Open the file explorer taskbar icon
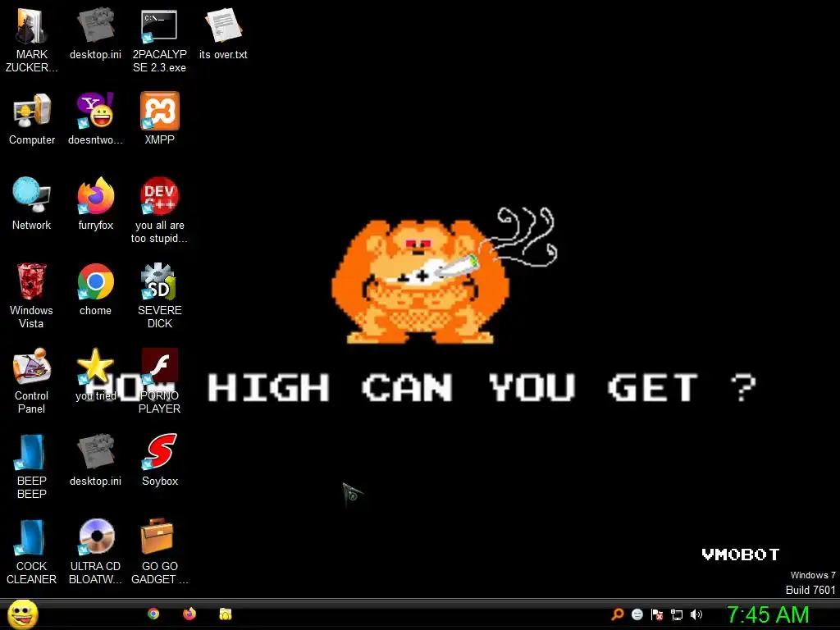Screen dimensions: 840x630 (x=226, y=614)
